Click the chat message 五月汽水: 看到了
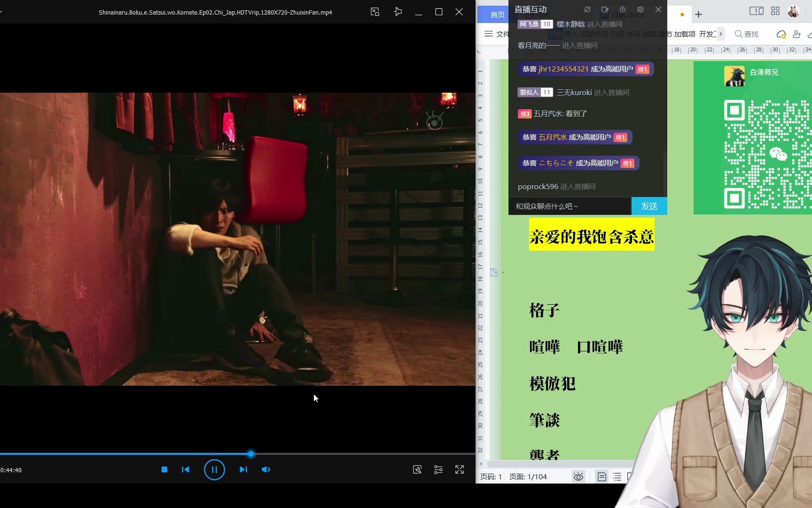Screen dimensions: 812x508 coord(560,113)
